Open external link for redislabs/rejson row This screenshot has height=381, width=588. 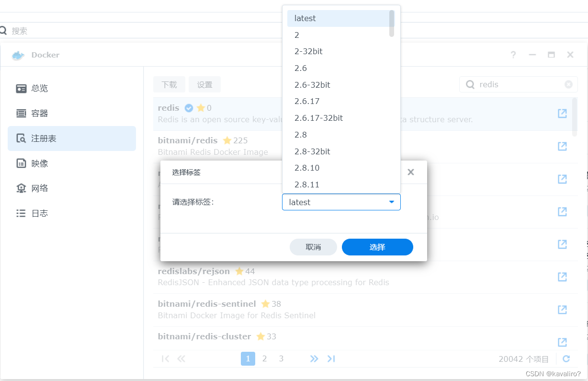tap(562, 277)
